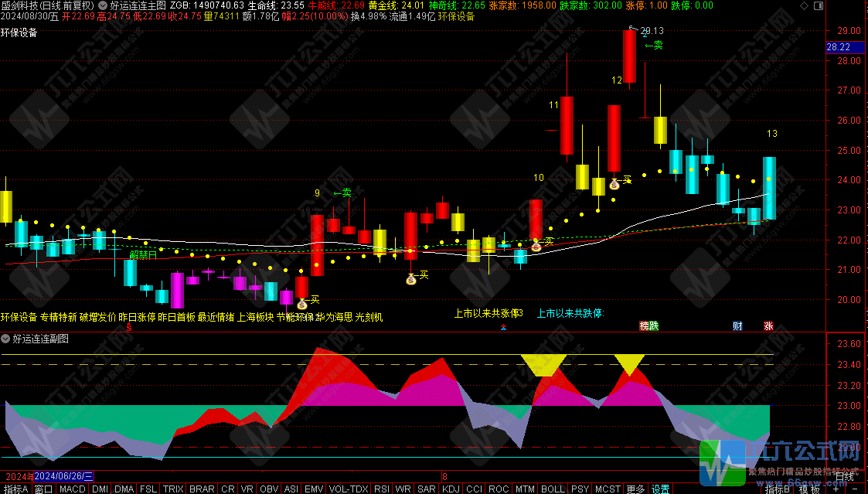The width and height of the screenshot is (868, 494).
Task: Open the 模板 template tab
Action: click(x=809, y=489)
